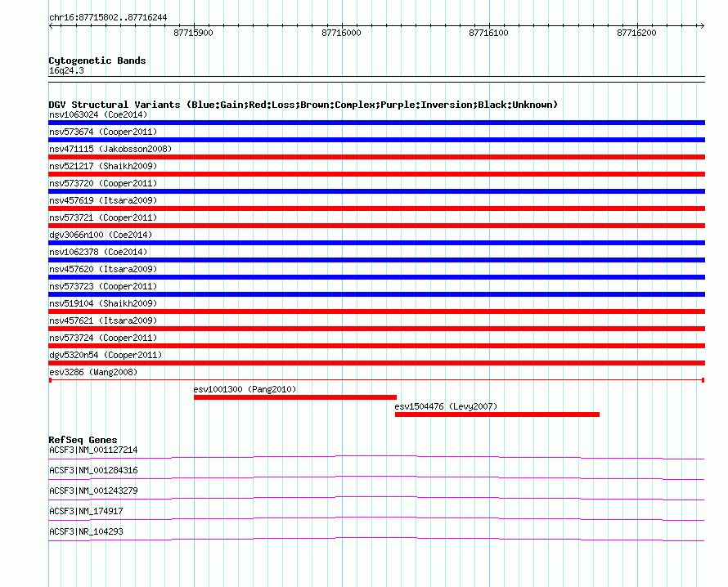Image resolution: width=728 pixels, height=587 pixels.
Task: Select ACSF3|NM_001243279 transcript label
Action: [x=93, y=491]
